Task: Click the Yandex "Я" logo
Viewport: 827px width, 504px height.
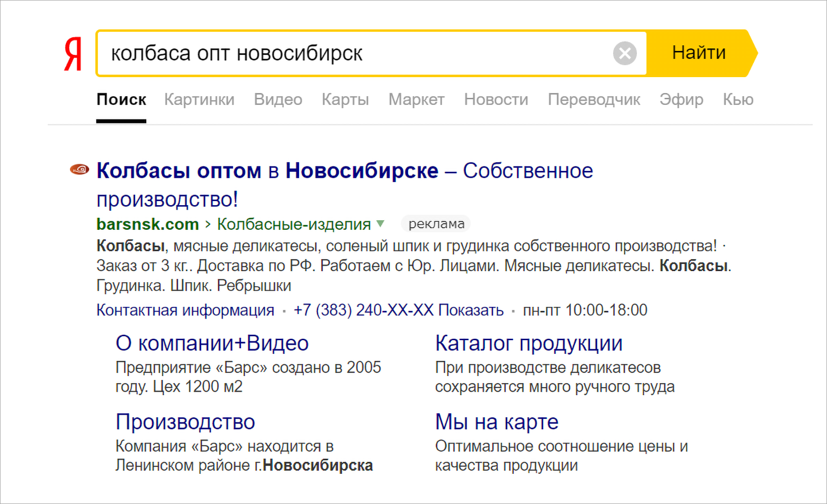Action: pos(73,54)
